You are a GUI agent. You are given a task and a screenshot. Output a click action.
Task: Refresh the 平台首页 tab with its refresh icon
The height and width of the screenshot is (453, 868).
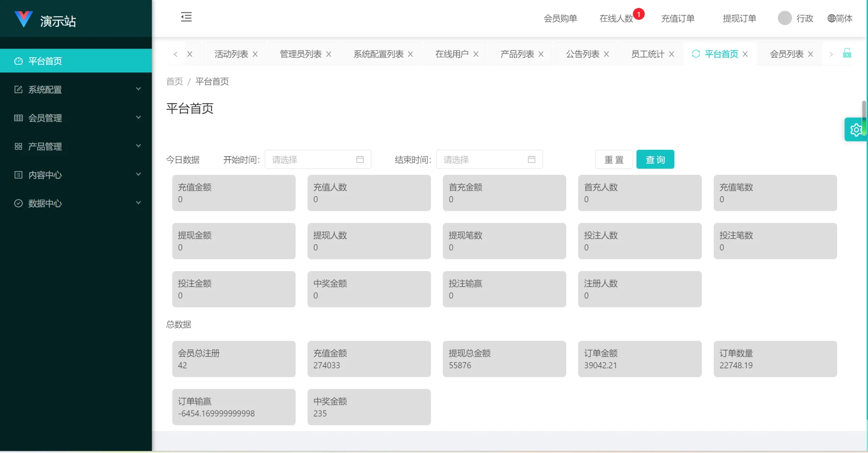[x=696, y=54]
